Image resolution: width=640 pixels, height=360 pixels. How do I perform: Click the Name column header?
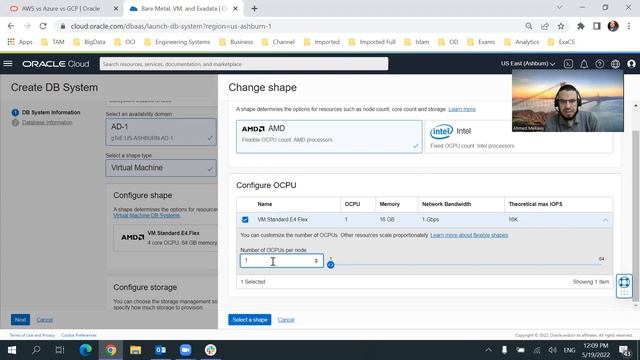pyautogui.click(x=264, y=204)
